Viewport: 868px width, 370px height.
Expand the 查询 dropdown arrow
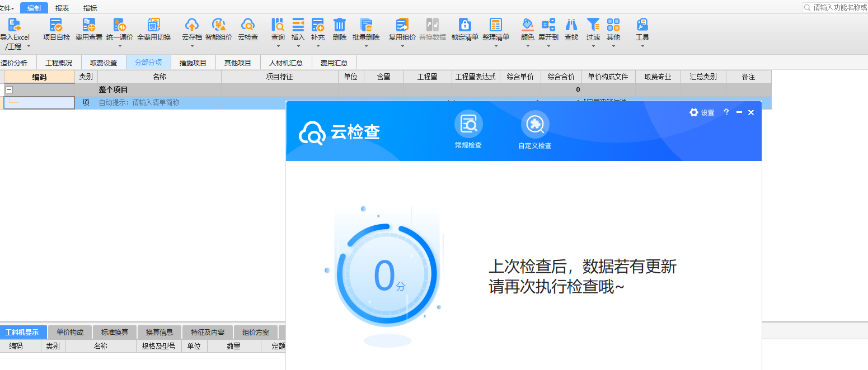point(278,46)
